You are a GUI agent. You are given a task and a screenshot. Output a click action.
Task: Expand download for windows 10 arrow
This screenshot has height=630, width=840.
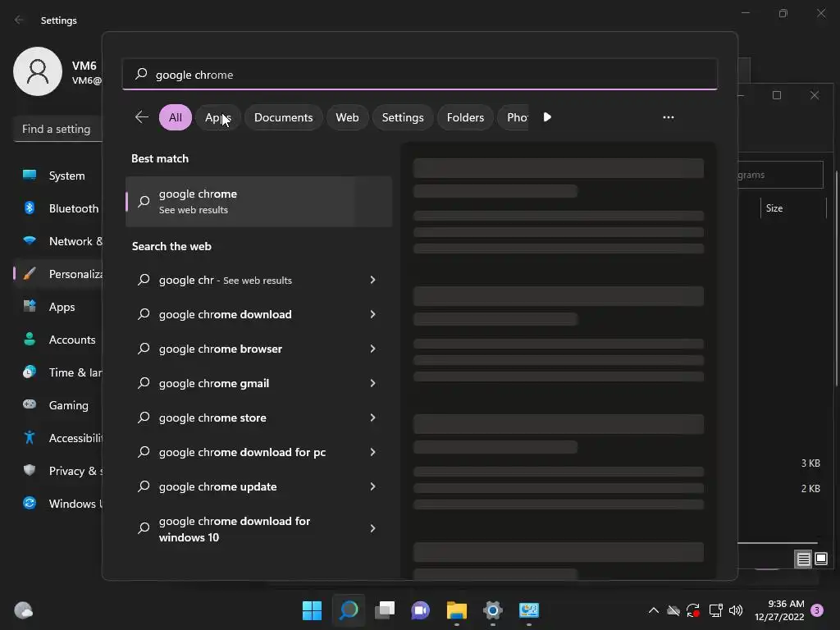(373, 528)
